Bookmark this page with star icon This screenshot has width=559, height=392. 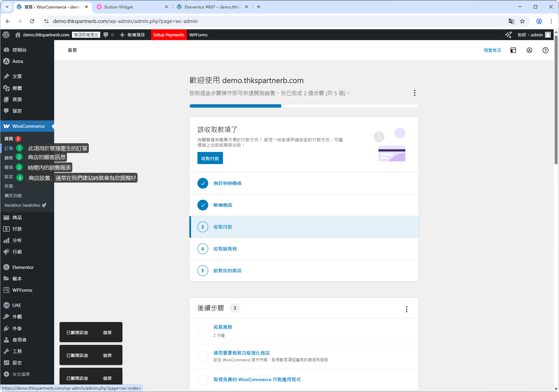pyautogui.click(x=522, y=21)
